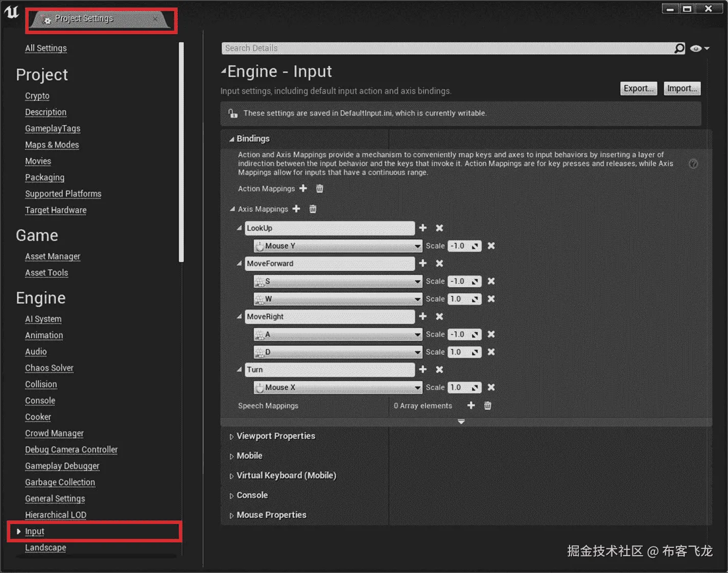The width and height of the screenshot is (728, 573).
Task: Open the S key dropdown
Action: pos(338,281)
